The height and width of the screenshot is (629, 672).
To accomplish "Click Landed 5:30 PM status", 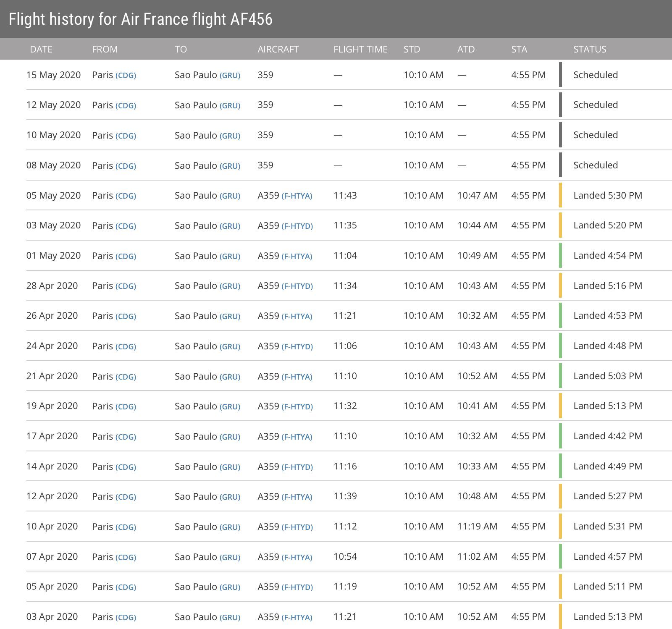I will [608, 195].
